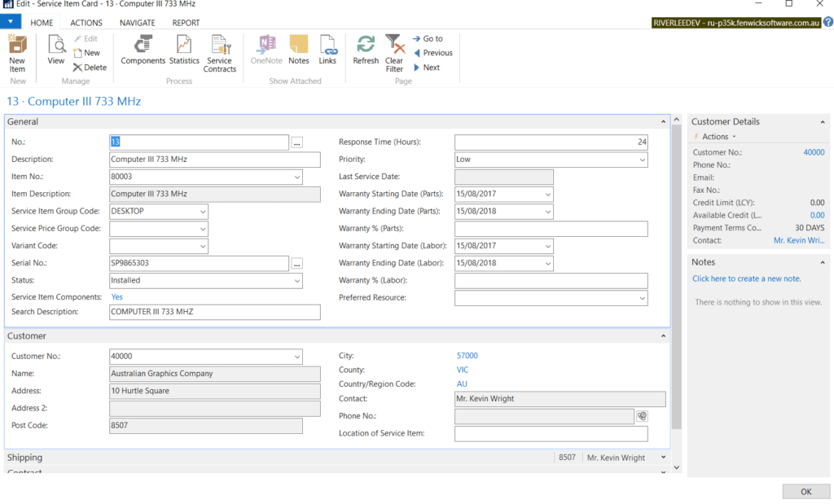The height and width of the screenshot is (504, 834).
Task: Switch to the HOME ribbon tab
Action: [x=42, y=23]
